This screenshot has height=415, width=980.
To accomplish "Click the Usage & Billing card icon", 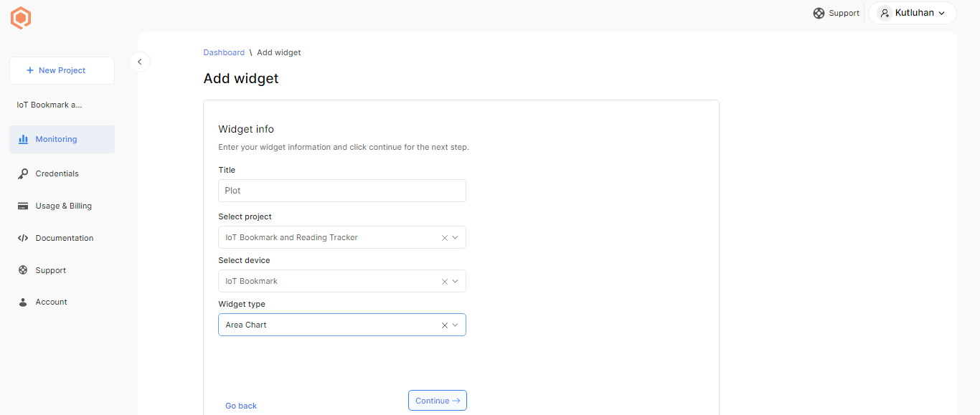I will pyautogui.click(x=23, y=206).
